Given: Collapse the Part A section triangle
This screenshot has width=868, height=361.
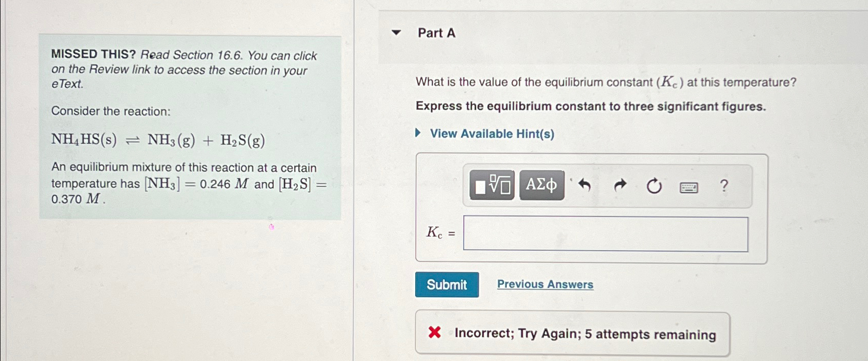Looking at the screenshot, I should click(395, 33).
